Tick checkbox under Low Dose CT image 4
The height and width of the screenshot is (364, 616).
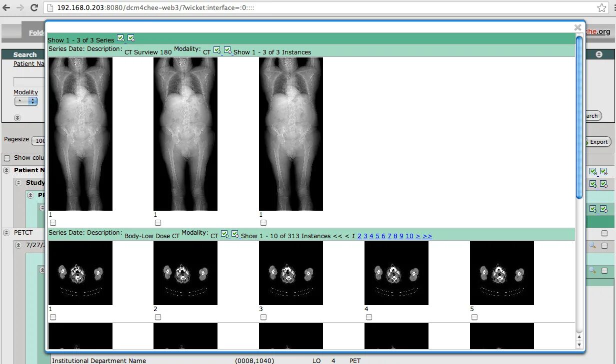pyautogui.click(x=369, y=317)
